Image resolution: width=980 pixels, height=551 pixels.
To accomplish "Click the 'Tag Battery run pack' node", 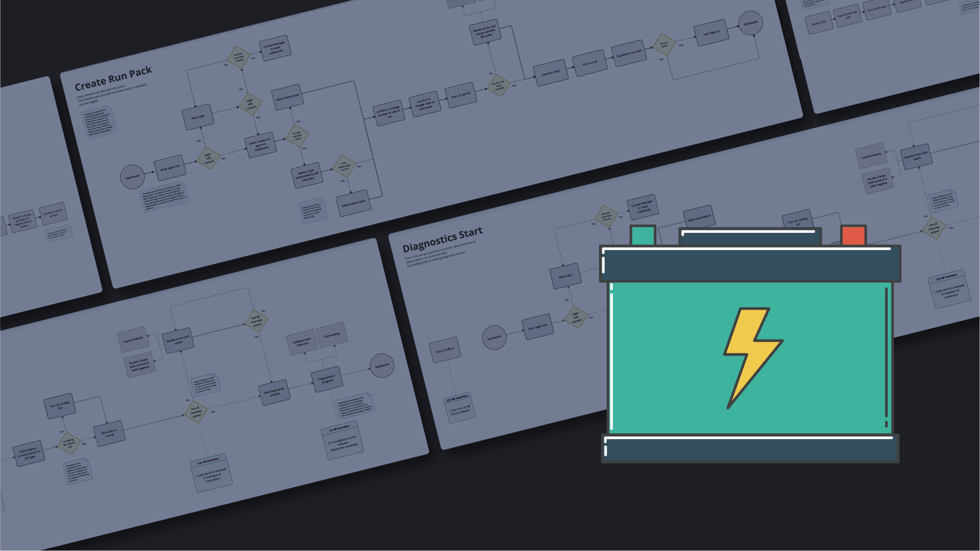I will (629, 53).
